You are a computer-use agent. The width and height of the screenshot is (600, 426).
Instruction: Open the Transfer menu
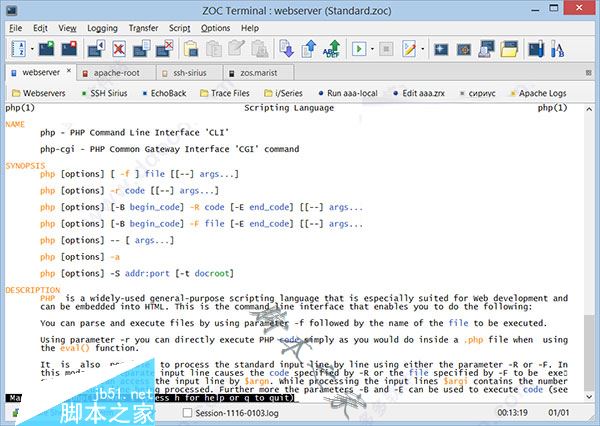143,28
